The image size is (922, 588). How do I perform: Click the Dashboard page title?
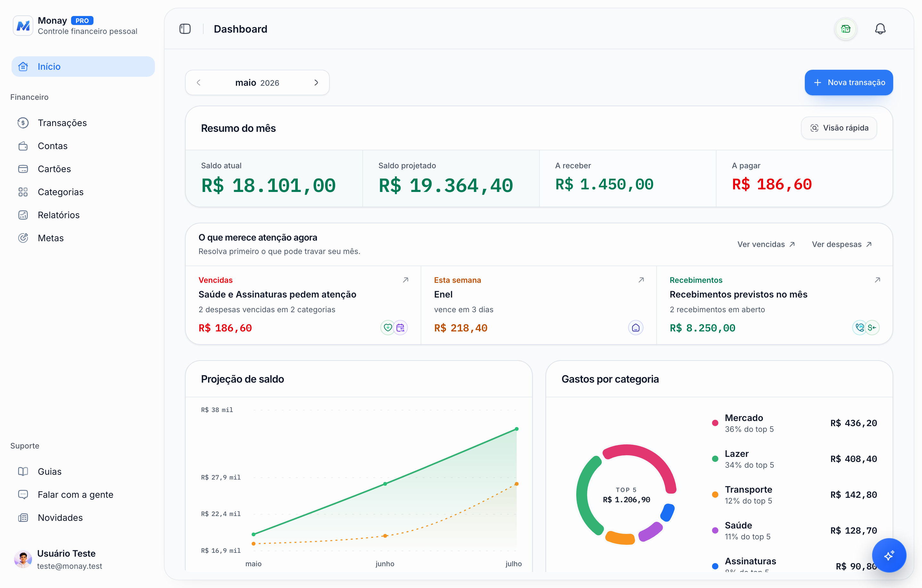(240, 29)
